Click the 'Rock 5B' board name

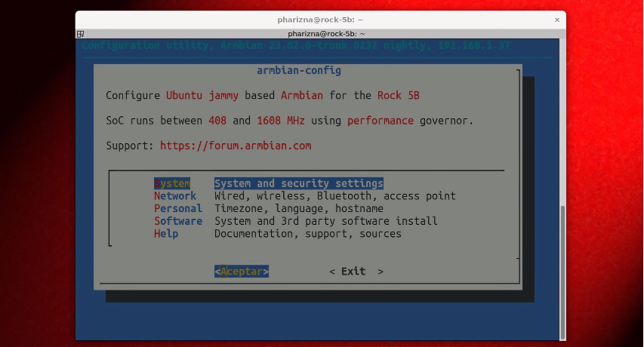tap(399, 96)
